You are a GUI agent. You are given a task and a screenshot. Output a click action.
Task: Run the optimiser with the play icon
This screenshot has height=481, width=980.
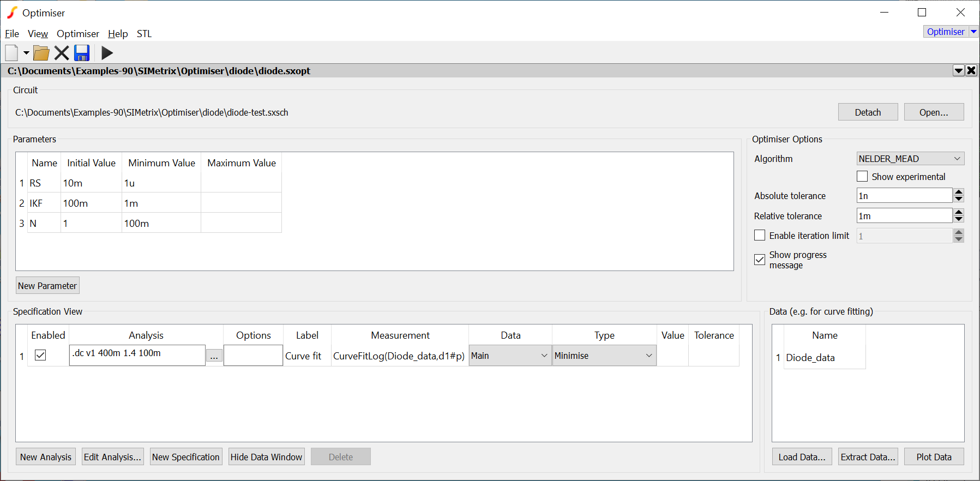(x=107, y=53)
